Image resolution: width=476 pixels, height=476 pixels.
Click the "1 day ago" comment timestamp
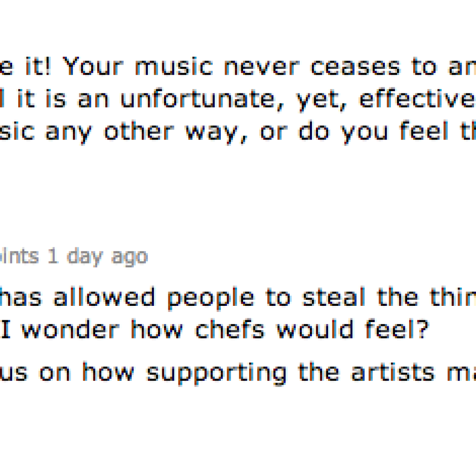(98, 257)
